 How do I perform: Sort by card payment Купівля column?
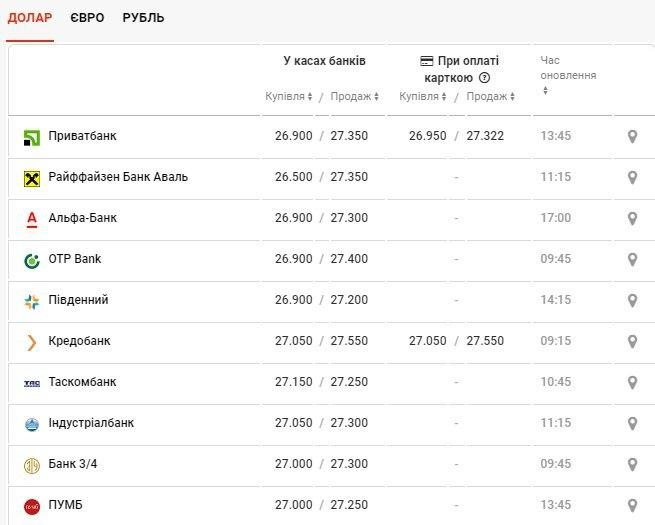423,97
